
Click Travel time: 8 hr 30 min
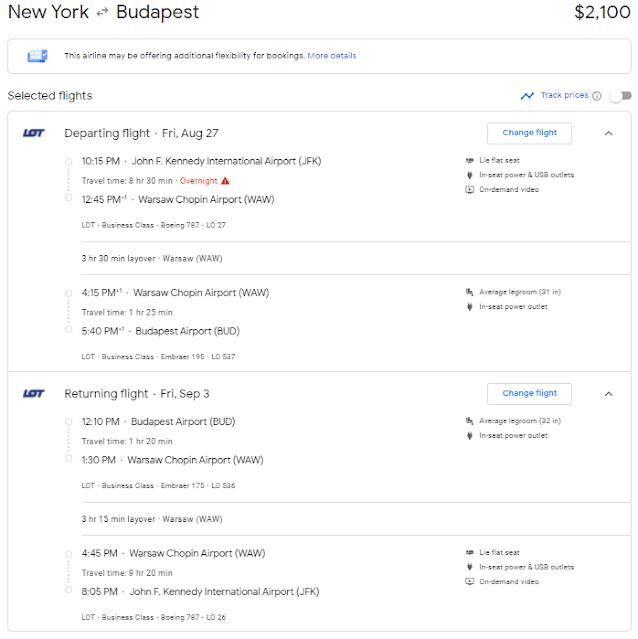pos(127,181)
